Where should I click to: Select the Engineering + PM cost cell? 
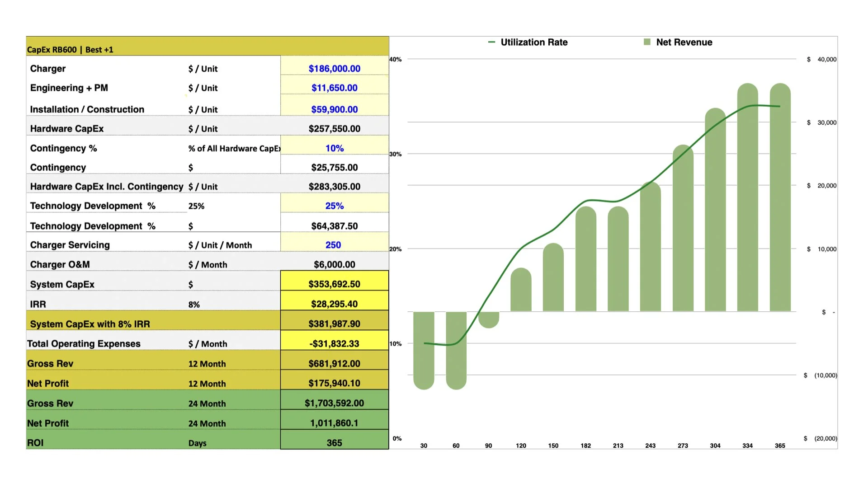334,88
